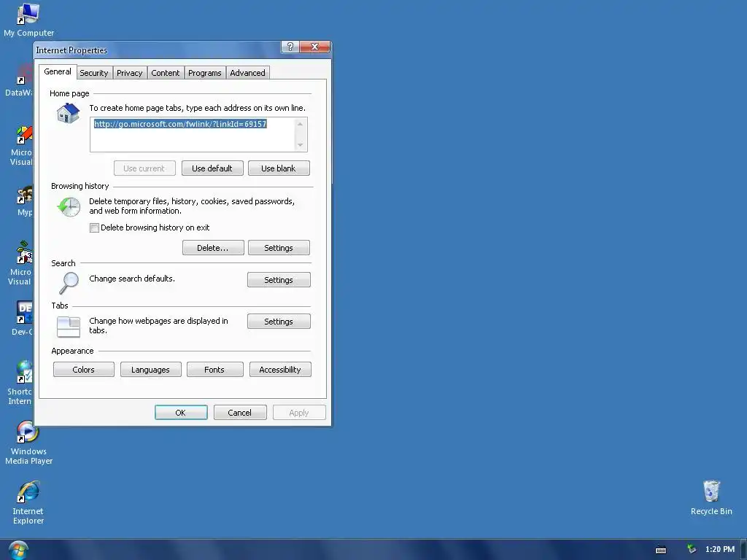
Task: Open the Advanced tab
Action: click(248, 73)
